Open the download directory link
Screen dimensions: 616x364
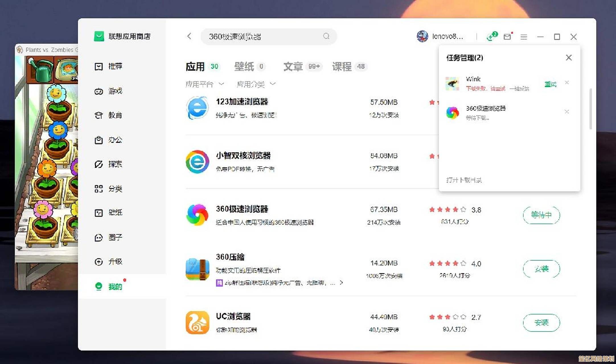[464, 180]
